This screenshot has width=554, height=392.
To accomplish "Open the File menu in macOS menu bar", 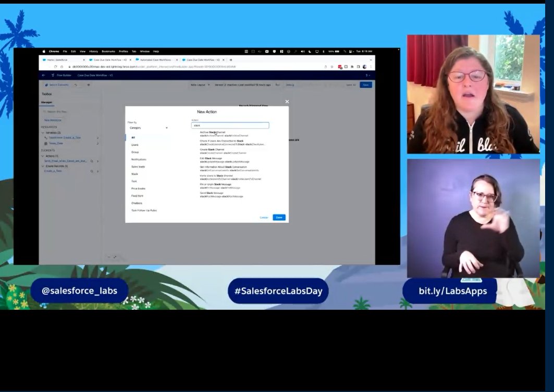I will (x=65, y=52).
